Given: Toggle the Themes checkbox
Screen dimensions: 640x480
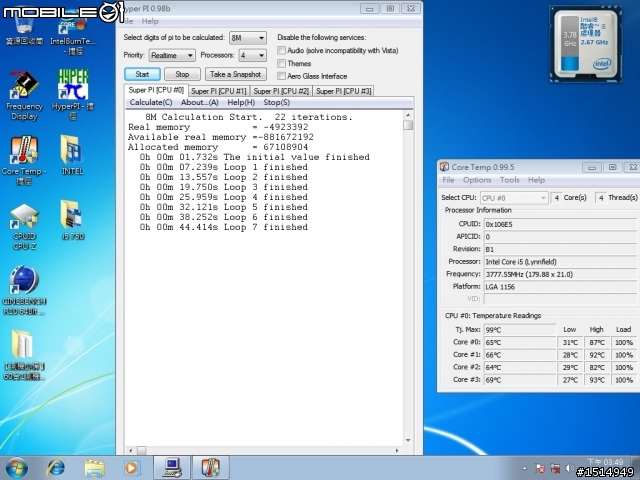Looking at the screenshot, I should coord(281,63).
